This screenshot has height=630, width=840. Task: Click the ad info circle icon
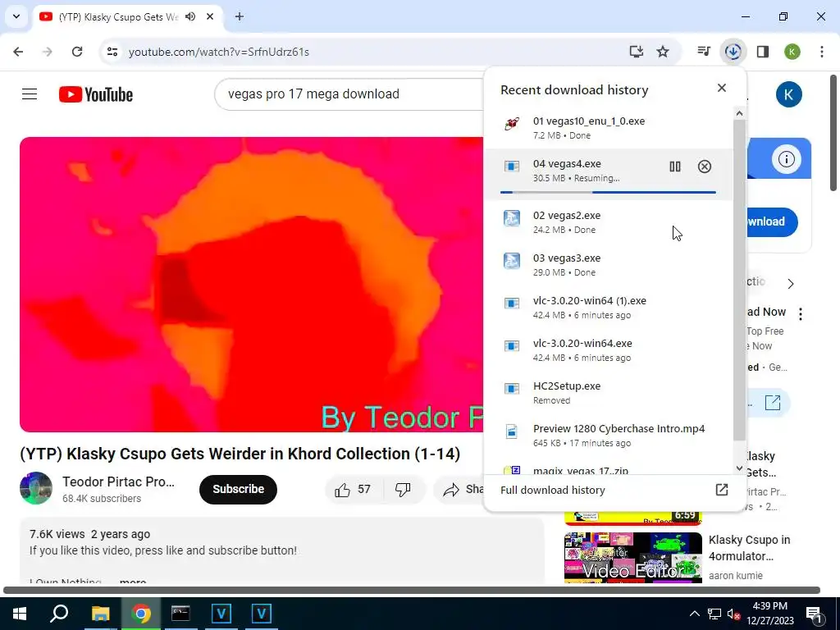[786, 159]
